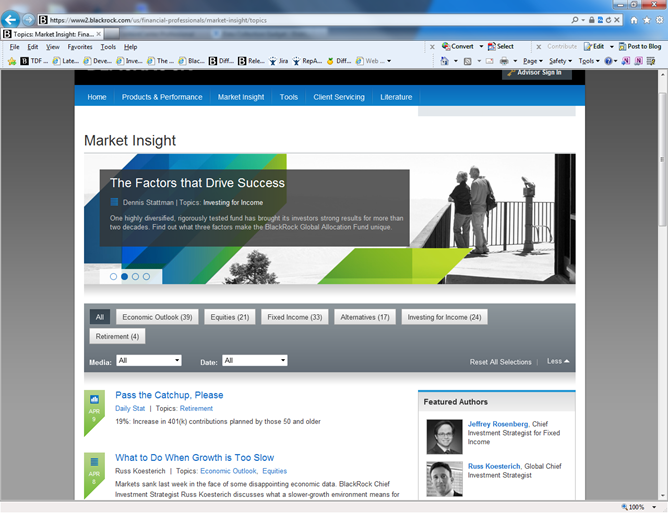Click the Help question mark icon
Screen dimensions: 668x513
[x=608, y=61]
